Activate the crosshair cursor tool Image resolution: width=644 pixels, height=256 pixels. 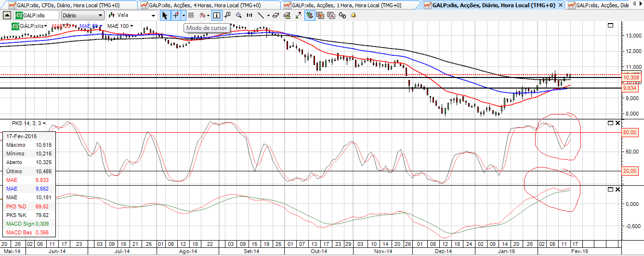(x=176, y=15)
